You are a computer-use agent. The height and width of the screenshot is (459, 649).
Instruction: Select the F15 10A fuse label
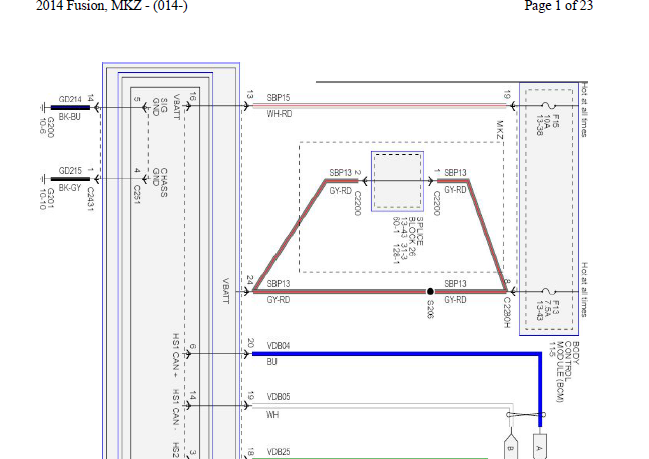point(548,125)
